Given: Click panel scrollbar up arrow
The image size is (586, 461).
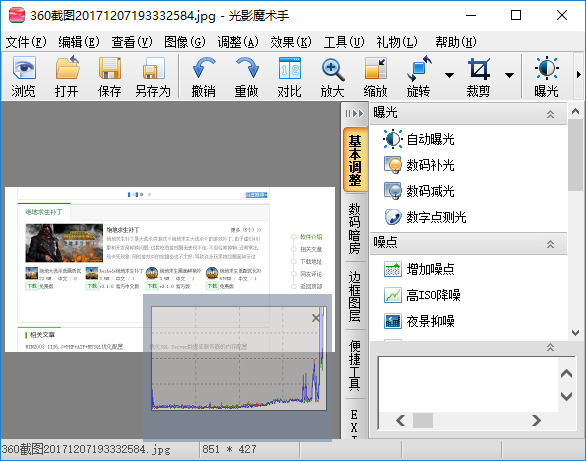Looking at the screenshot, I should tap(576, 111).
